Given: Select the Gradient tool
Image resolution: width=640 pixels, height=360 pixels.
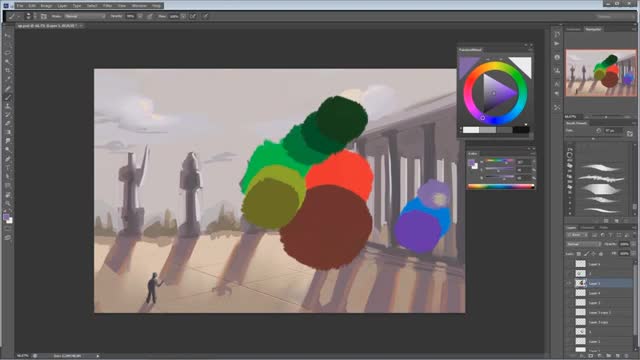Looking at the screenshot, I should click(x=8, y=132).
